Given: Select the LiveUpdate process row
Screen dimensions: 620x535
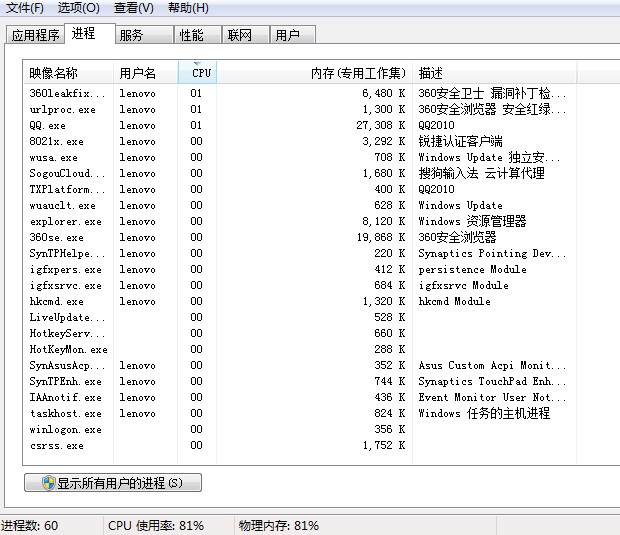Looking at the screenshot, I should 299,318.
